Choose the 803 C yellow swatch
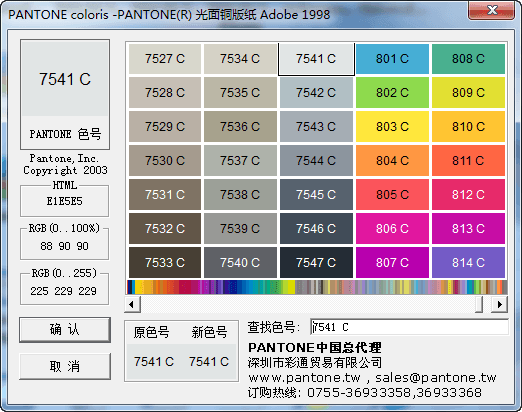 [392, 127]
